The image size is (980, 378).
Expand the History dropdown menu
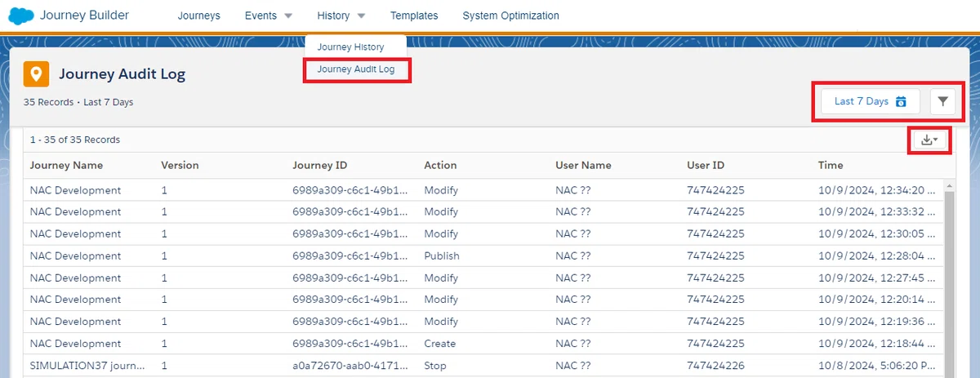point(341,16)
